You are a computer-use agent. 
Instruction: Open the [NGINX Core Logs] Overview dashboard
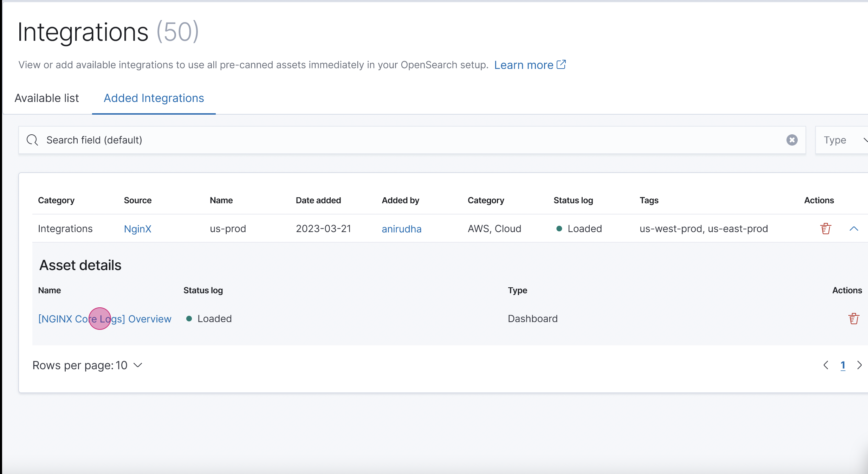tap(104, 319)
